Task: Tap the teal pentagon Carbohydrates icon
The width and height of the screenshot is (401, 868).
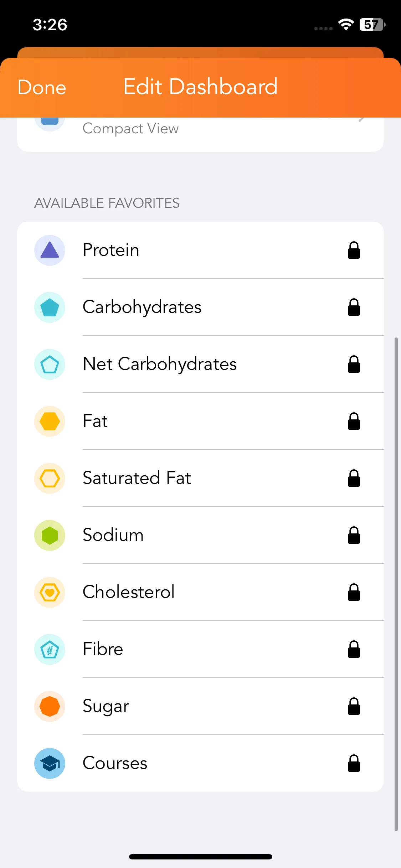Action: (x=50, y=307)
